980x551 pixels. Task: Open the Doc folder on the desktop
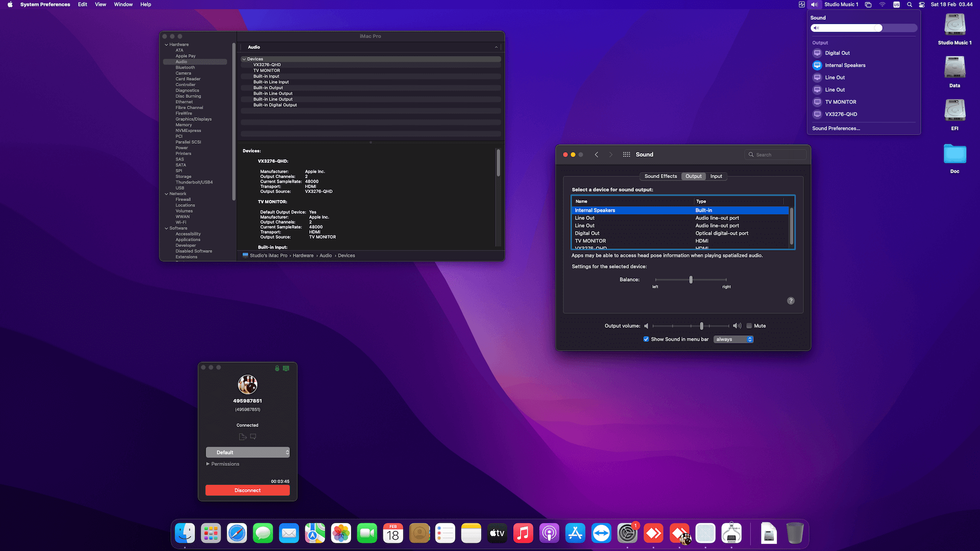coord(954,154)
